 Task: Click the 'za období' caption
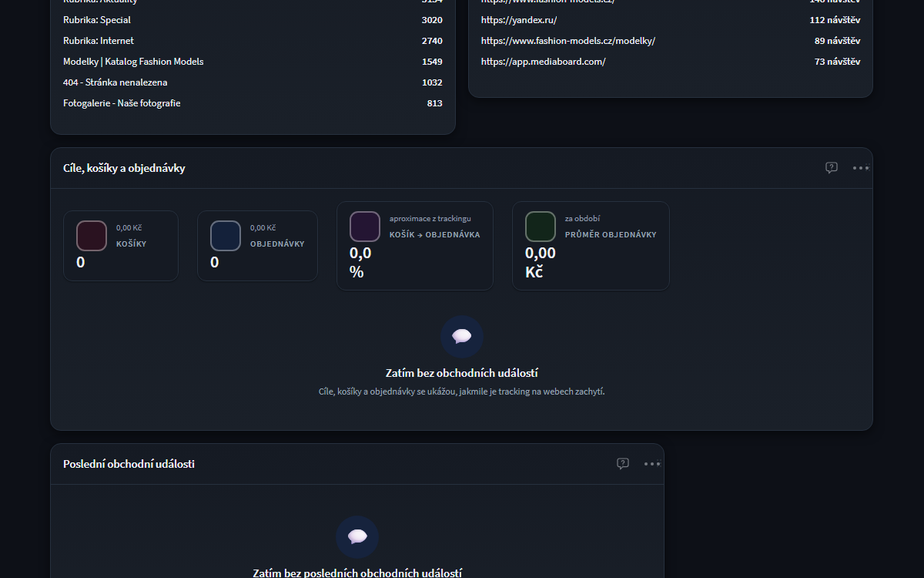[x=583, y=219]
